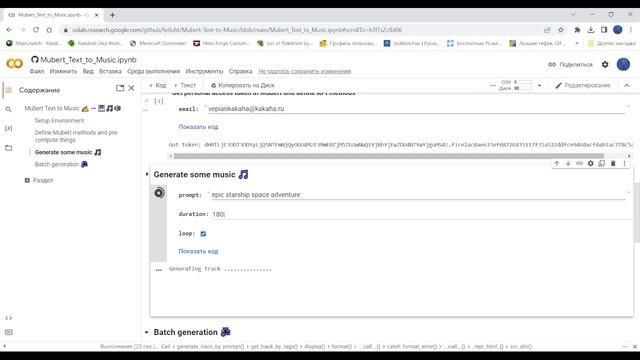Go back in browser history
Image resolution: width=640 pixels, height=360 pixels.
(x=9, y=30)
